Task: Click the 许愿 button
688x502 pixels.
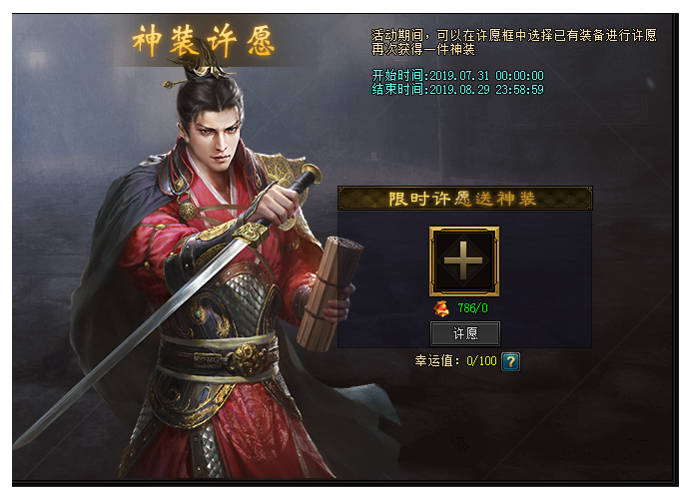Action: (x=465, y=333)
